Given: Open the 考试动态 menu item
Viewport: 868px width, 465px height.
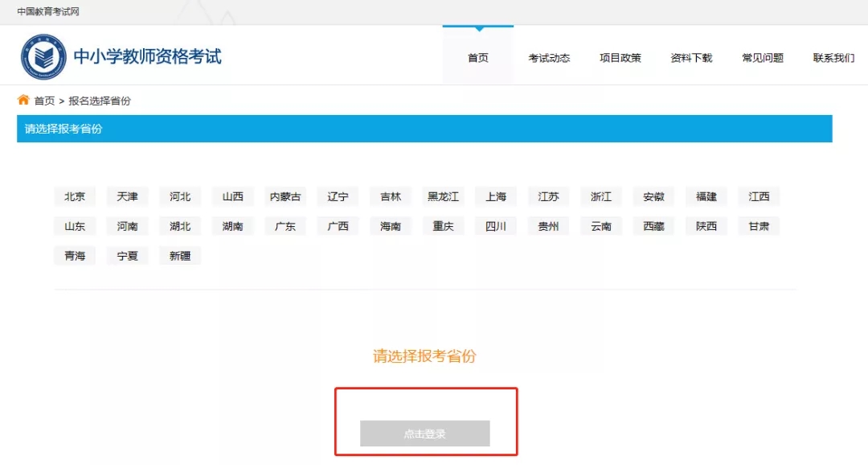Looking at the screenshot, I should click(x=549, y=56).
